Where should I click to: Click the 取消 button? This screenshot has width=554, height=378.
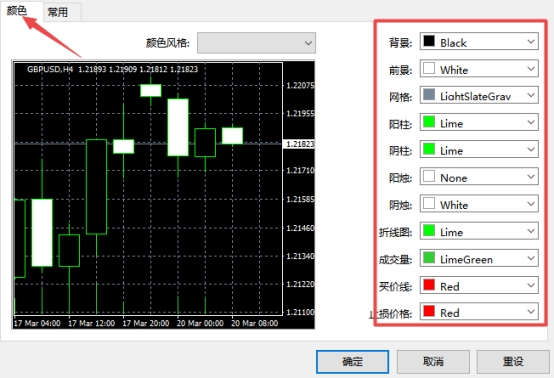[x=433, y=361]
